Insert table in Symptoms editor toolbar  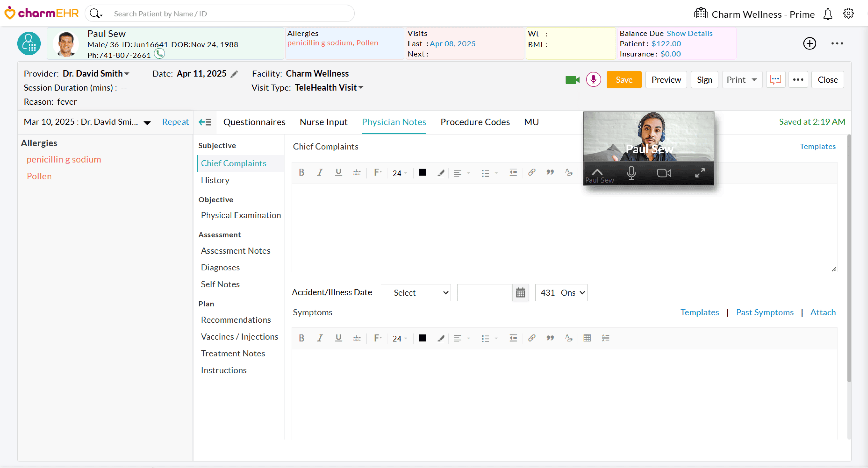587,338
